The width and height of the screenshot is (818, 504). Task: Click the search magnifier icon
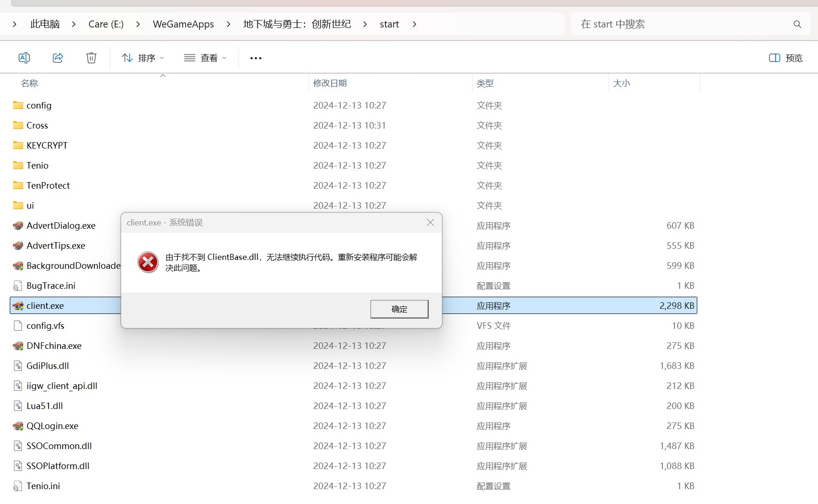(797, 24)
